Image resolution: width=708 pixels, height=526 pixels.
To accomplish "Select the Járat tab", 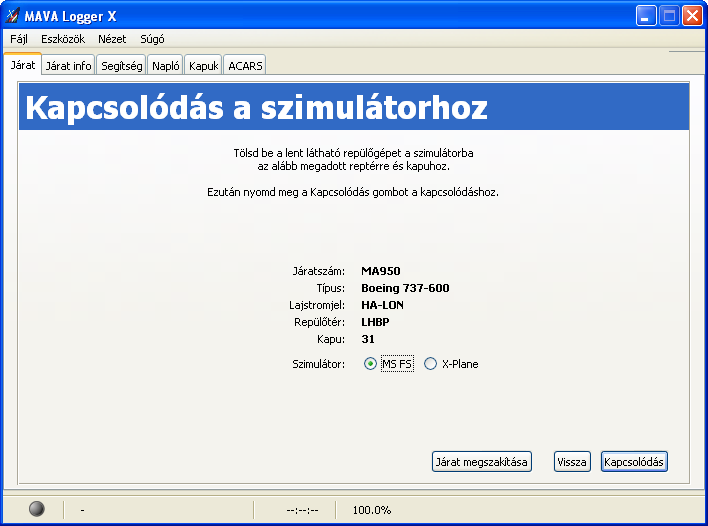I will tap(23, 65).
